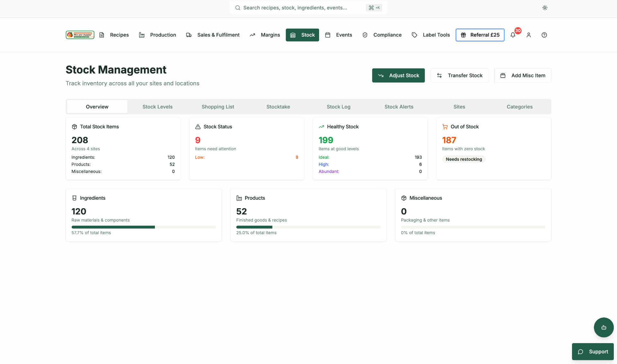Screen dimensions: 617x364
Task: Open the Stock Alerts tab
Action: click(399, 107)
